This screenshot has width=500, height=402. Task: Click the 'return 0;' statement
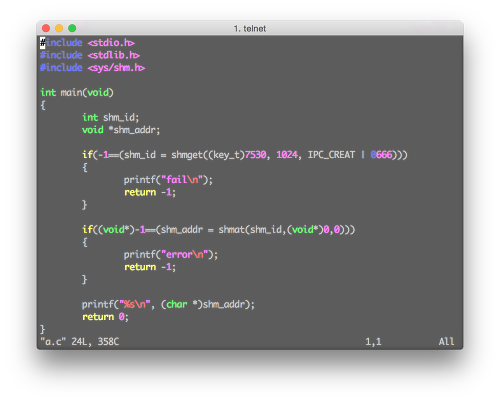point(105,317)
